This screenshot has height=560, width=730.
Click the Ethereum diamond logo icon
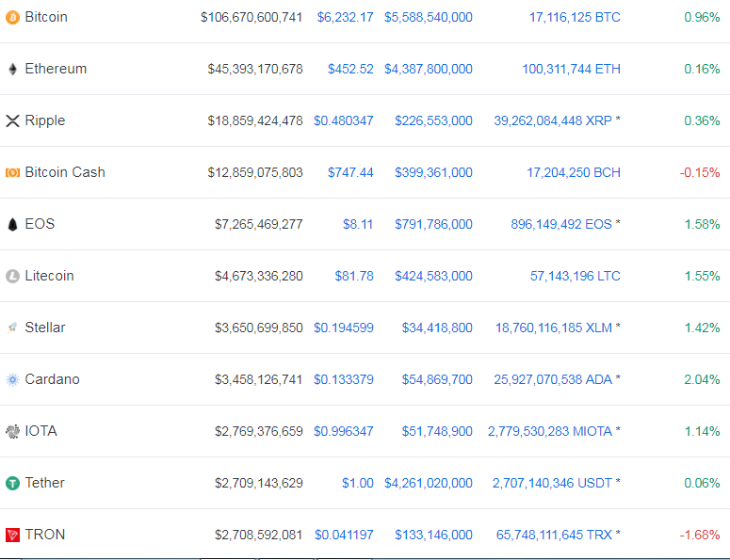pyautogui.click(x=12, y=70)
